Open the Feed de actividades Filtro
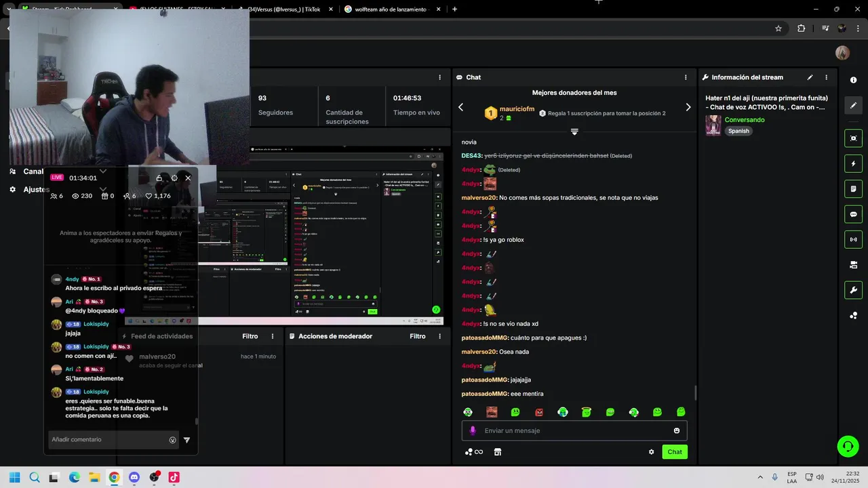Viewport: 868px width, 488px height. [x=250, y=336]
